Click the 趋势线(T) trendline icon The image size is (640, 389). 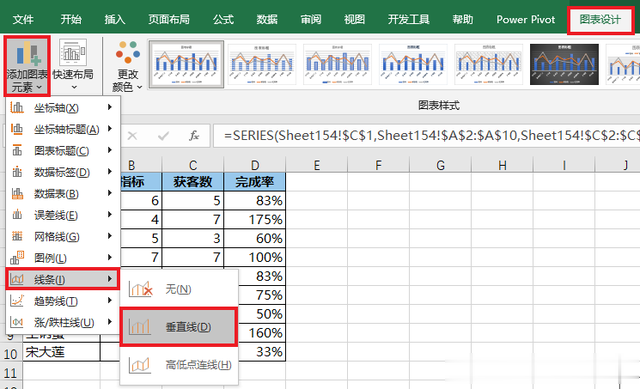(17, 301)
